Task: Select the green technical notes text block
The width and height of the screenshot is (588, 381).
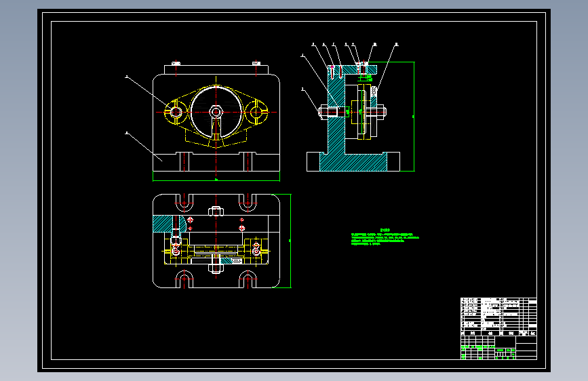Action: pos(385,238)
